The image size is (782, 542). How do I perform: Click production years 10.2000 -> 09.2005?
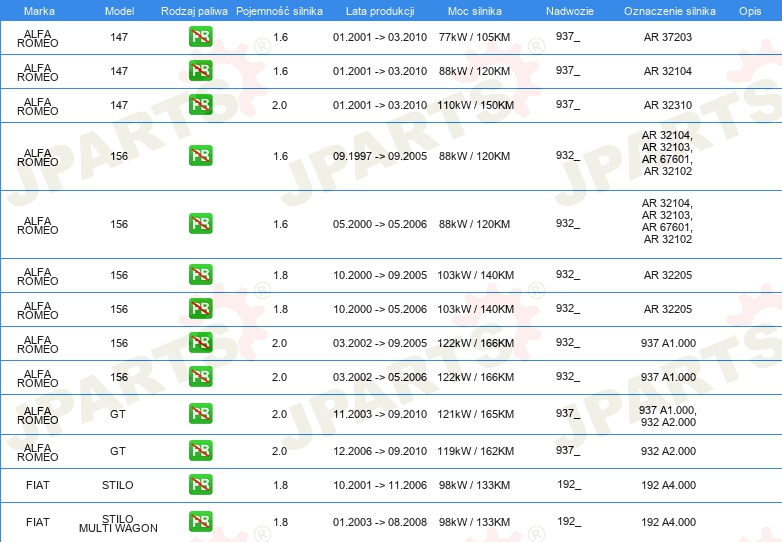pos(380,275)
